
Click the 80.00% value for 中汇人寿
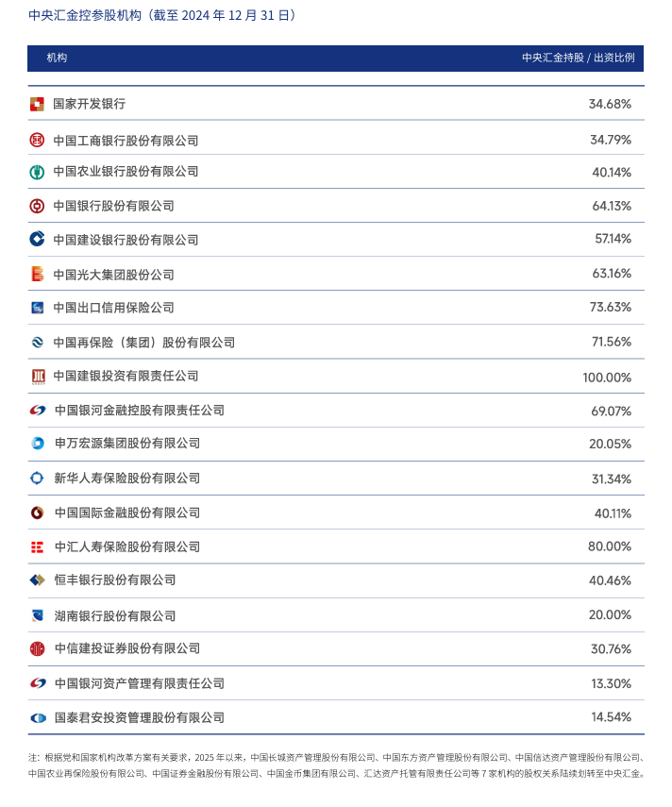click(610, 546)
